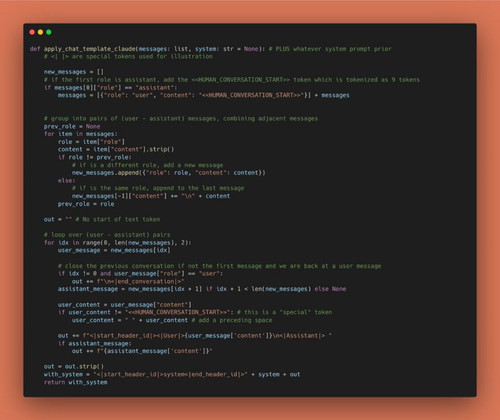500x420 pixels.
Task: Click the "else:" keyword line
Action: tap(67, 181)
